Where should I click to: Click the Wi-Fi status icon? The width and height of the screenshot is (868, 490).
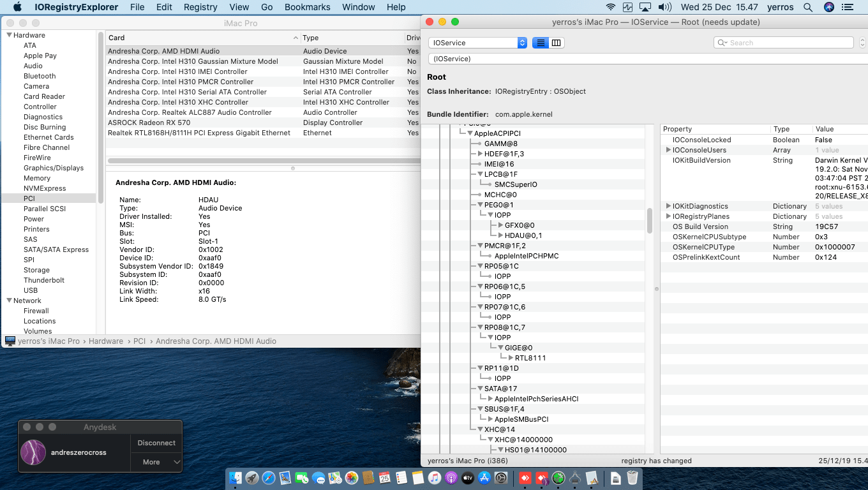tap(611, 7)
